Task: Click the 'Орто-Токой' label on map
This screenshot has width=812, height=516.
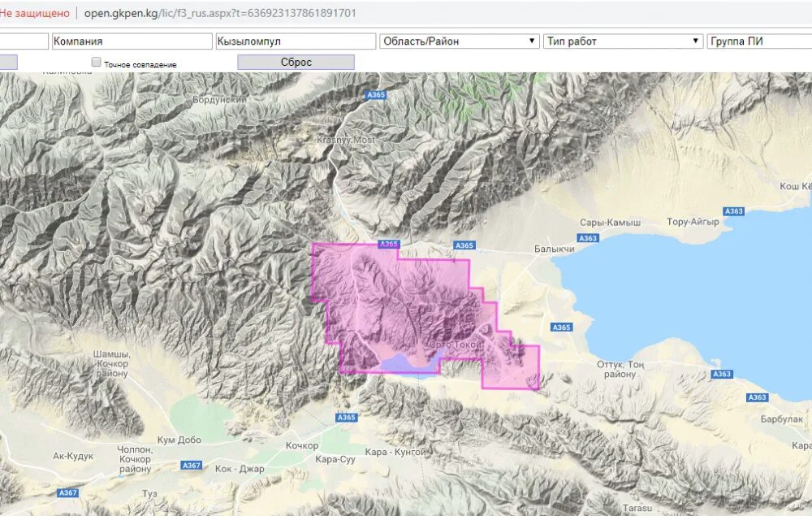Action: point(456,345)
